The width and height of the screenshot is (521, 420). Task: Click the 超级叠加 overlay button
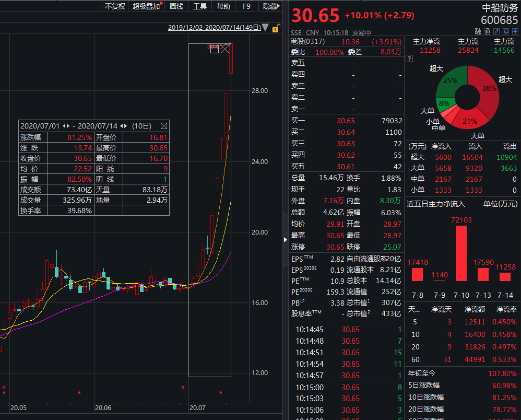[147, 6]
